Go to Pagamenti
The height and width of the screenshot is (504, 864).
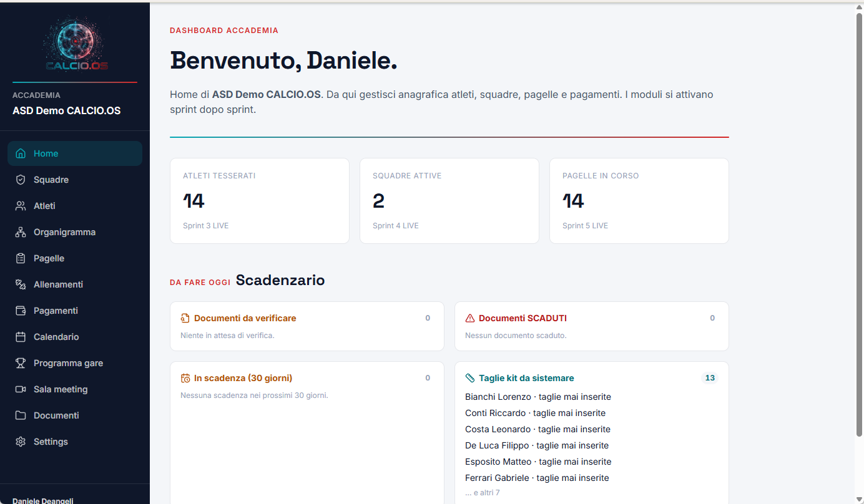tap(75, 311)
